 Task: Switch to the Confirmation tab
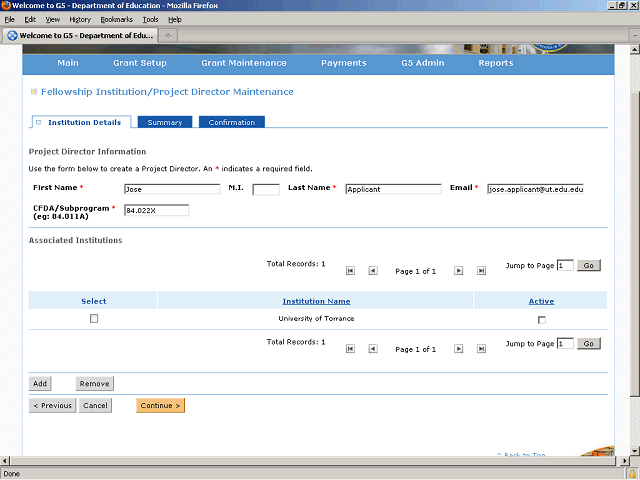(x=232, y=122)
